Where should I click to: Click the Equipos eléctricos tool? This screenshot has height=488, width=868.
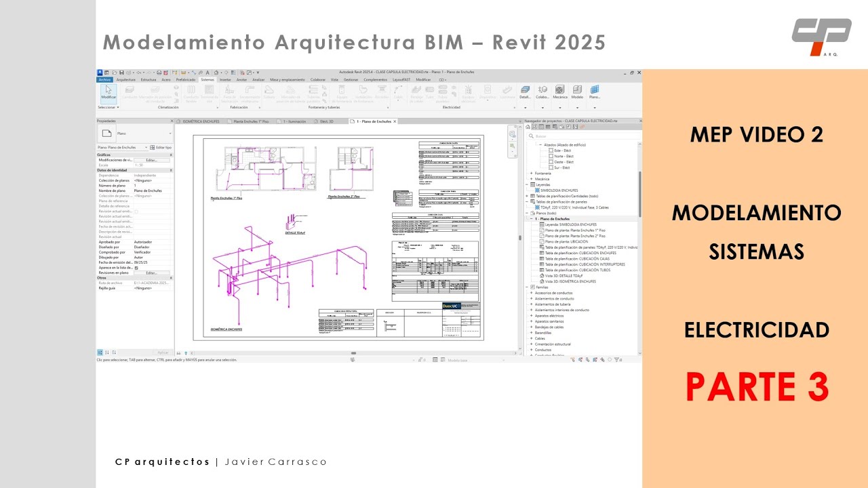[468, 94]
